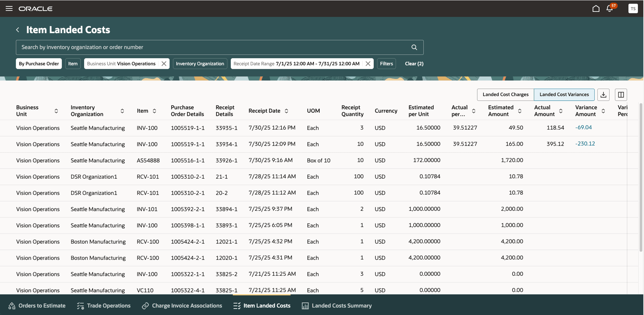Focus the inventory organization search field
Image resolution: width=644 pixels, height=315 pixels.
pyautogui.click(x=211, y=47)
